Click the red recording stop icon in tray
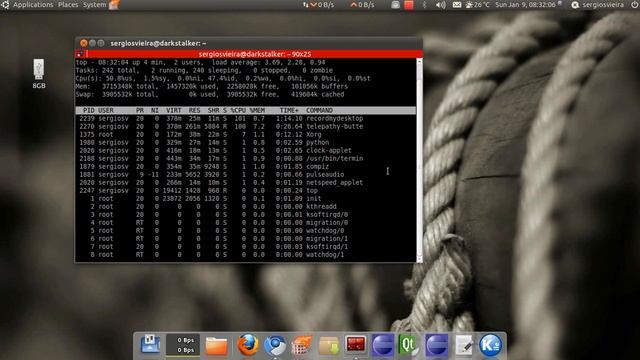The image size is (640, 360). (x=409, y=4)
